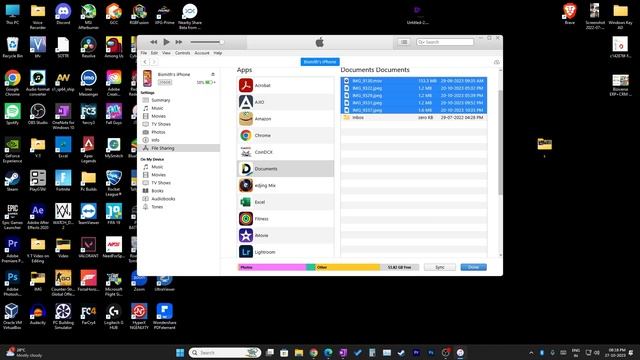The width and height of the screenshot is (640, 360).
Task: Select the .mov file of 153.3 MB
Action: [x=414, y=81]
